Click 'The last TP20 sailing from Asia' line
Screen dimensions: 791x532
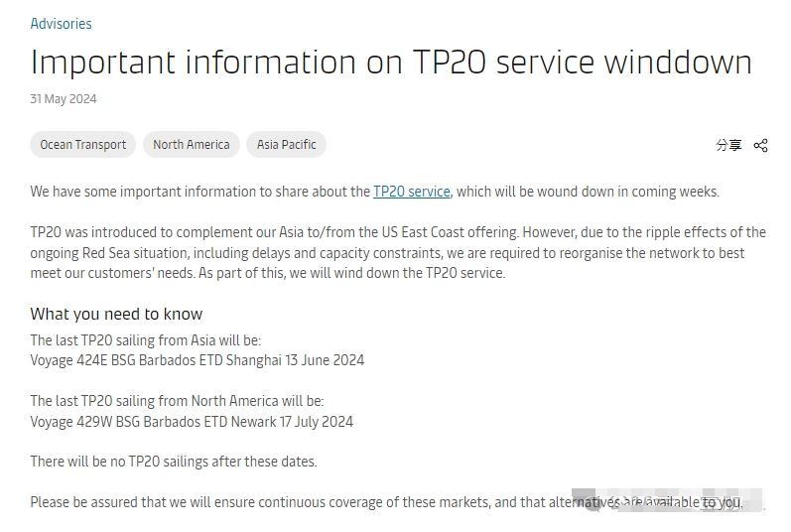coord(145,340)
